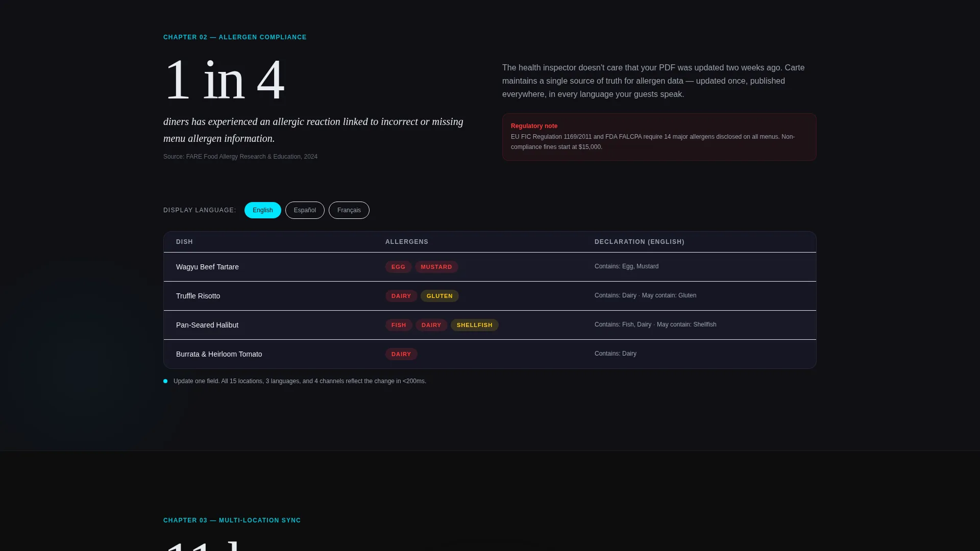
Task: Select the English display language
Action: point(262,210)
